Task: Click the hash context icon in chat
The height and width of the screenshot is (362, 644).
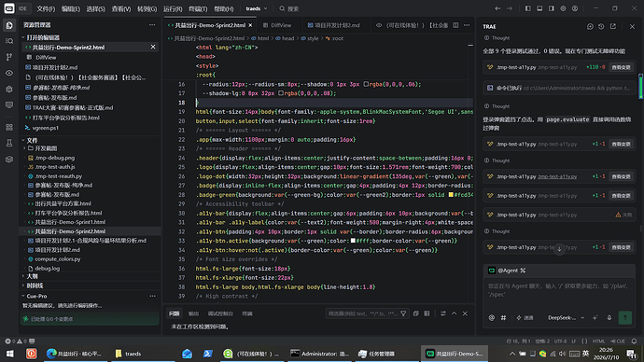Action: pyautogui.click(x=504, y=317)
